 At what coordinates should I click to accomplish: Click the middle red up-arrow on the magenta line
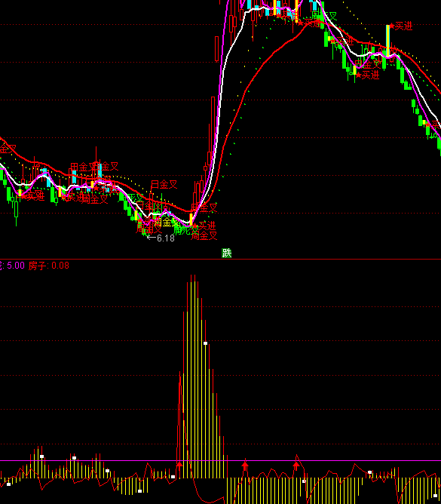pos(245,465)
